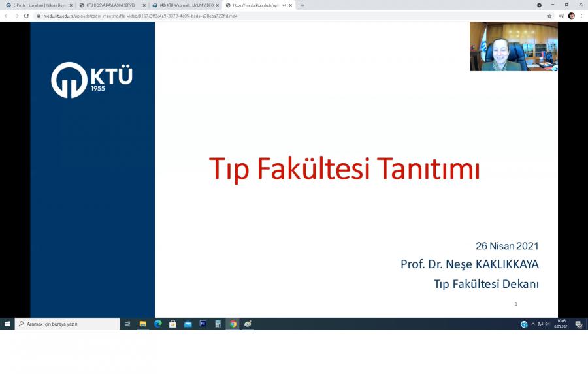Open Chrome profile avatar
Image resolution: width=588 pixels, height=374 pixels.
tap(571, 16)
